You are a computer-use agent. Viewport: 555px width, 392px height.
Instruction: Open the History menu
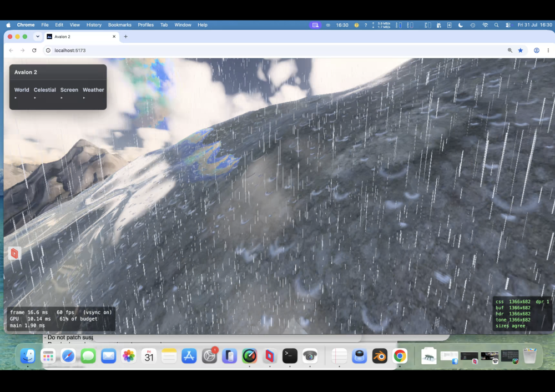[x=94, y=25]
